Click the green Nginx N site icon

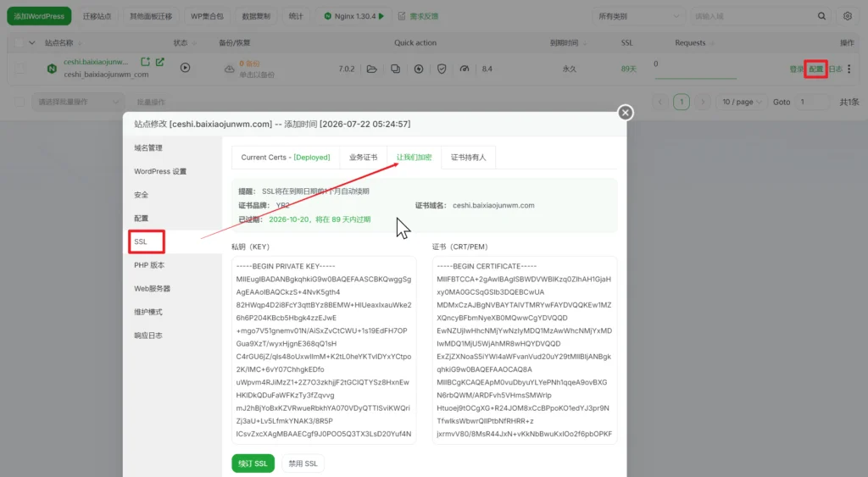pyautogui.click(x=52, y=69)
